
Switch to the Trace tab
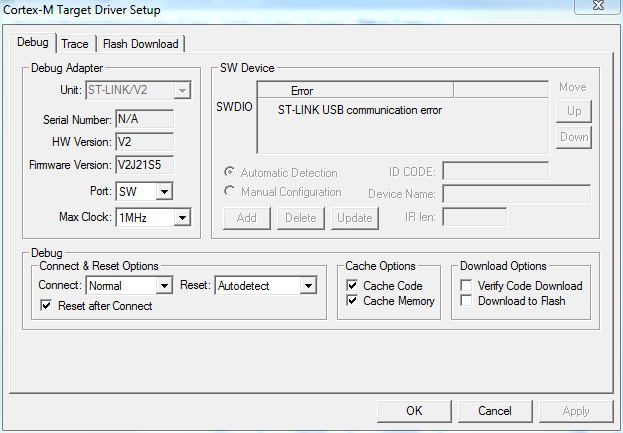[75, 44]
